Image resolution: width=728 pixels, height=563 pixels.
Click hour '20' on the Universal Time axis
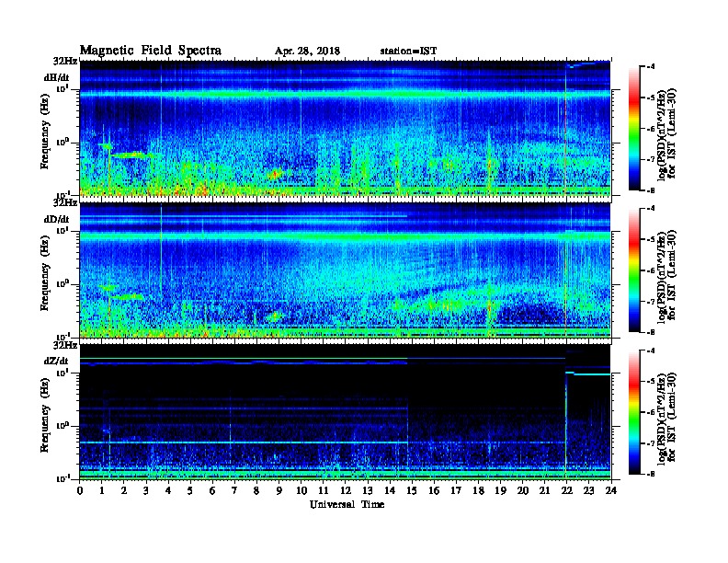(523, 490)
